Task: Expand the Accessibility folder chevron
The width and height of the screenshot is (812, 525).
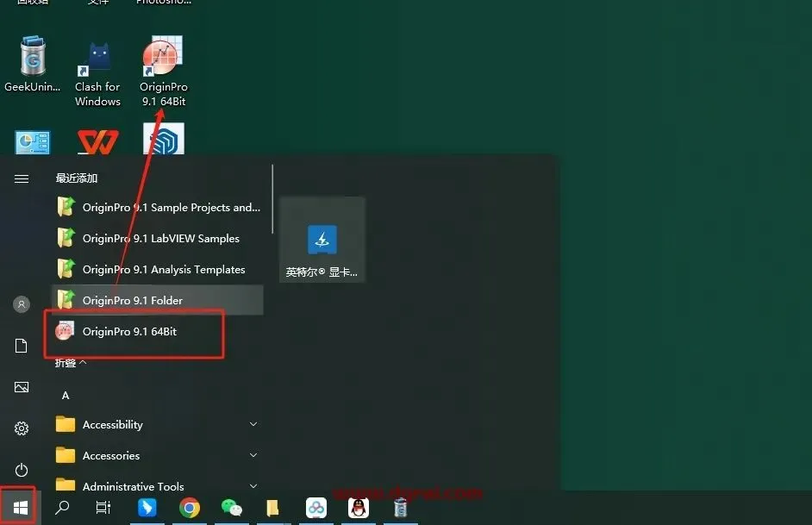Action: pyautogui.click(x=253, y=424)
